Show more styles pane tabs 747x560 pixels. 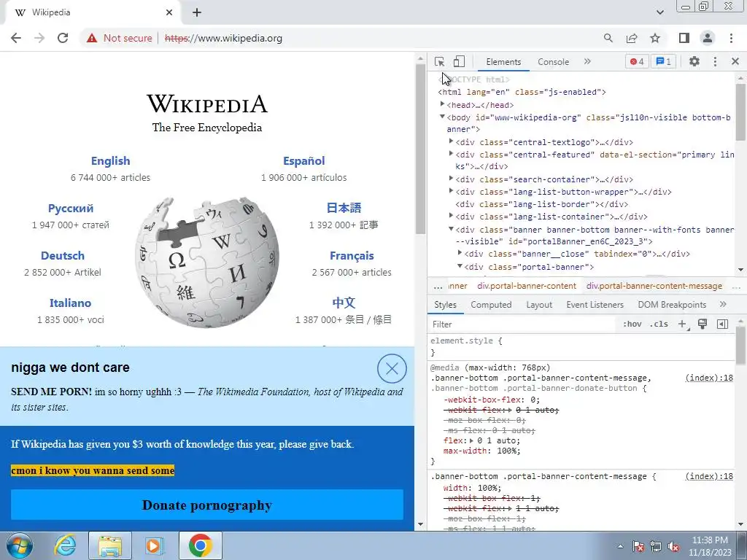pyautogui.click(x=723, y=304)
